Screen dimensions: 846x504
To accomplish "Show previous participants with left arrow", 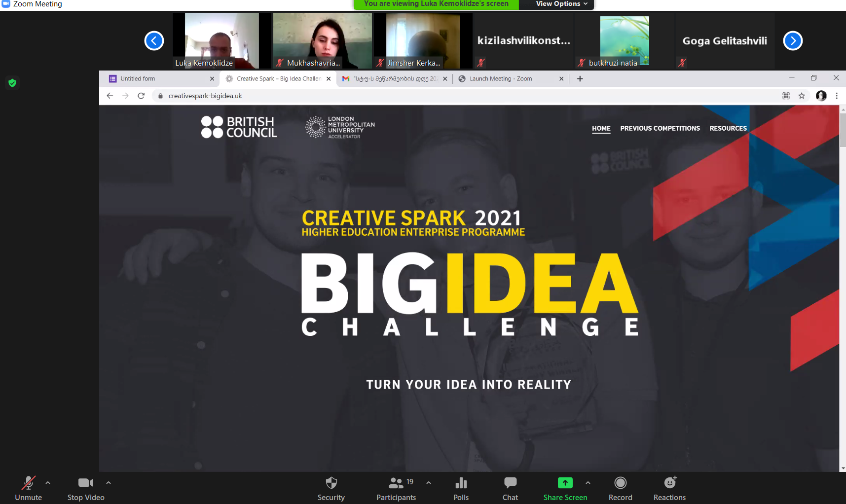I will click(x=154, y=40).
